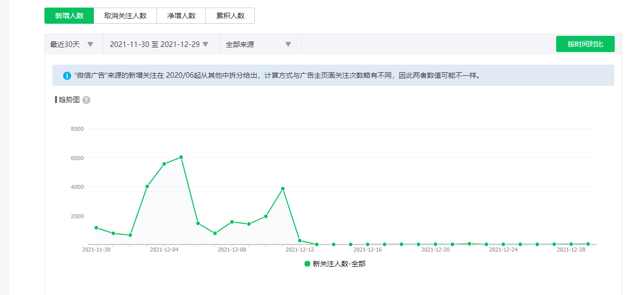The height and width of the screenshot is (295, 644).
Task: Click the 2021-12-16 x-axis date label
Action: pyautogui.click(x=367, y=250)
